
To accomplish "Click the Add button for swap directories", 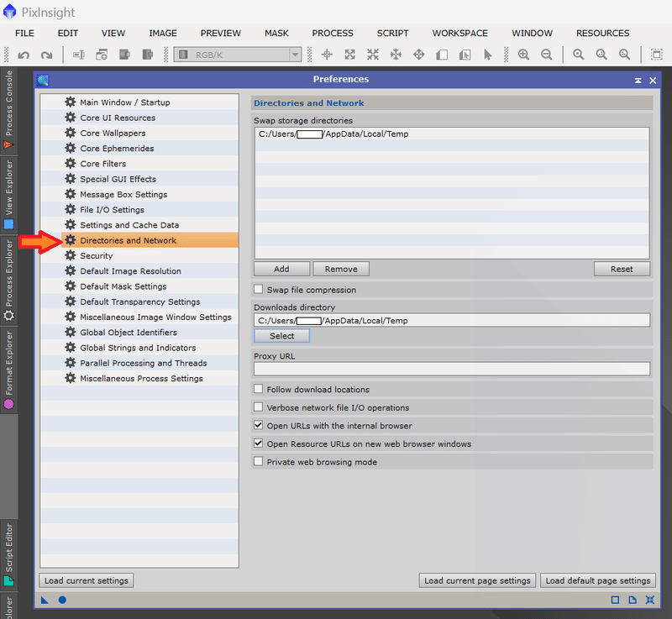I will coord(281,269).
